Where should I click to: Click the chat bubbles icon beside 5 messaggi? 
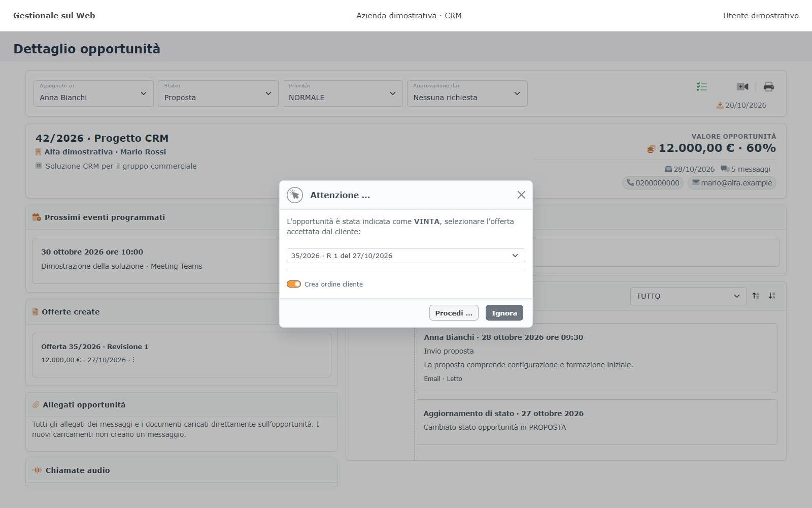725,169
